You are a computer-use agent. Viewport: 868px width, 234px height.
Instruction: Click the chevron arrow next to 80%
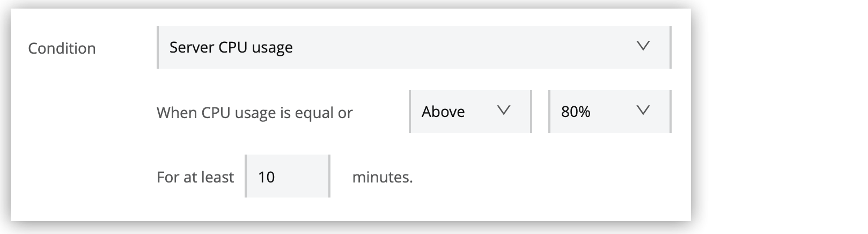click(643, 111)
